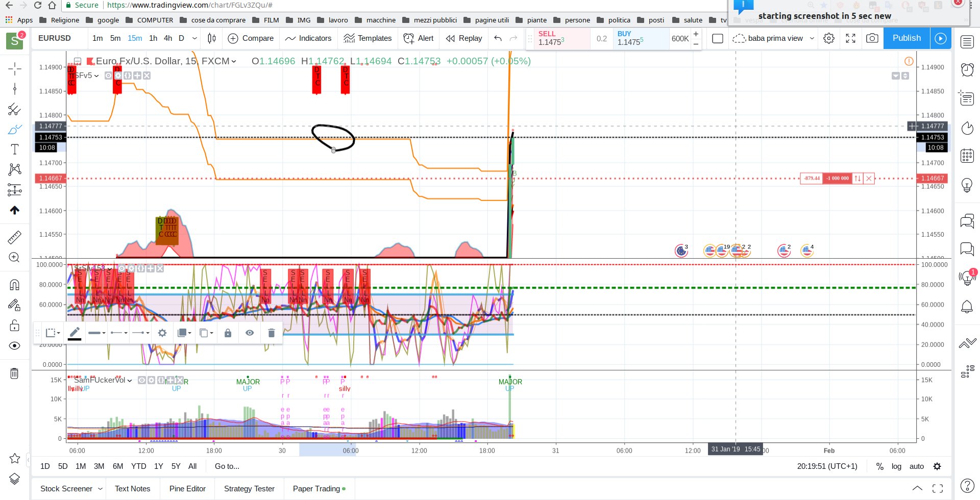Click the SELL 1.1475 price button
Image resolution: width=980 pixels, height=500 pixels.
coord(562,38)
